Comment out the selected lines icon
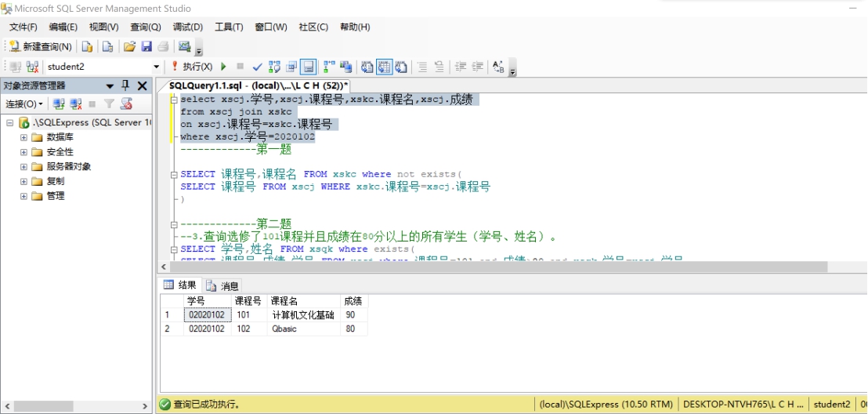 421,67
